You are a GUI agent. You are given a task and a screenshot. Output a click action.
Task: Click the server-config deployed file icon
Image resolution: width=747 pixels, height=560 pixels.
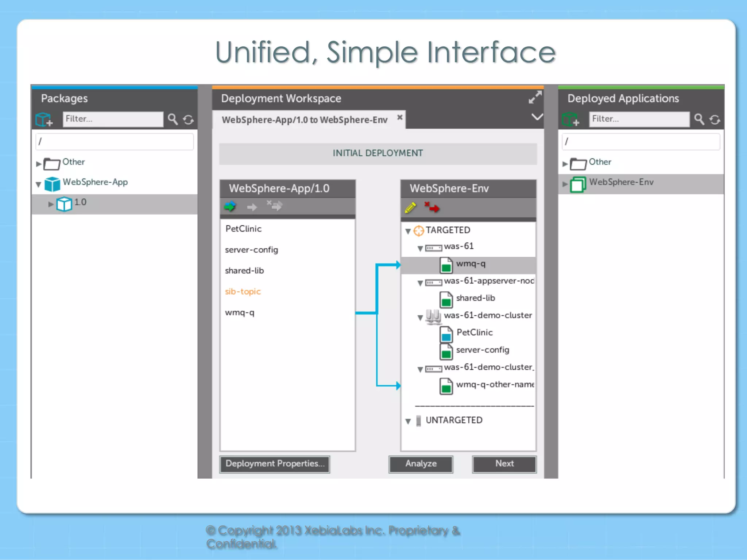point(446,351)
